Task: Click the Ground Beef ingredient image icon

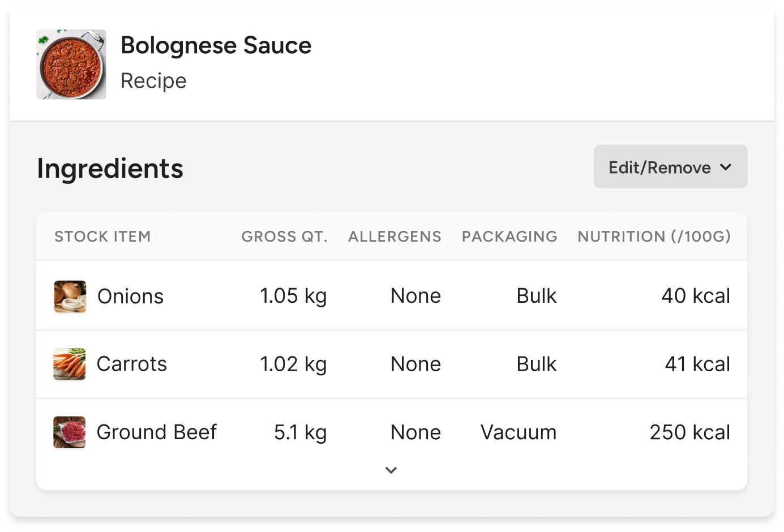Action: pyautogui.click(x=70, y=432)
